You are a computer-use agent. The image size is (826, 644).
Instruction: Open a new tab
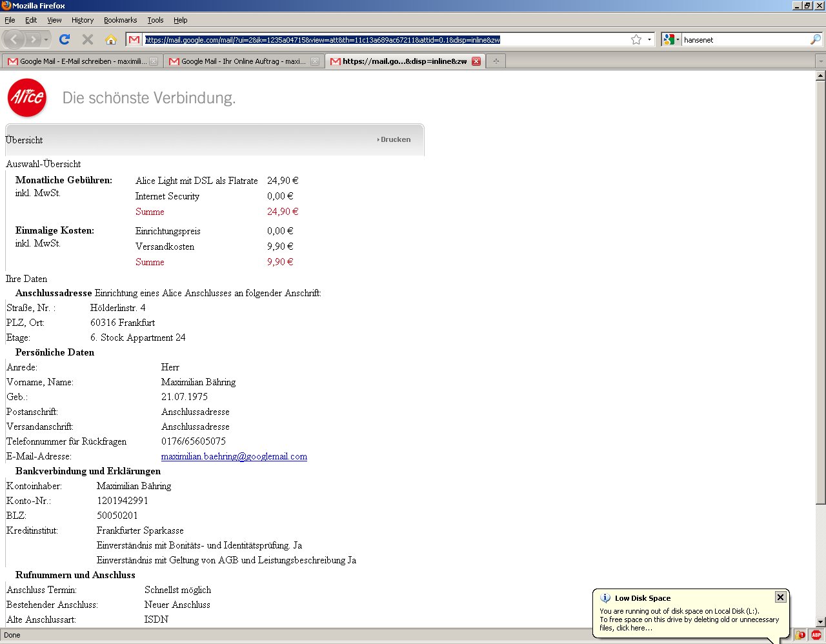pos(496,61)
